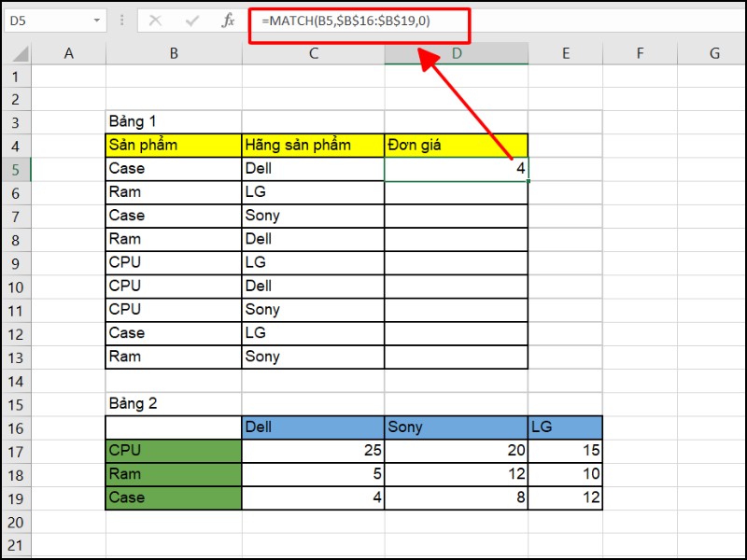Select column D header

click(456, 54)
